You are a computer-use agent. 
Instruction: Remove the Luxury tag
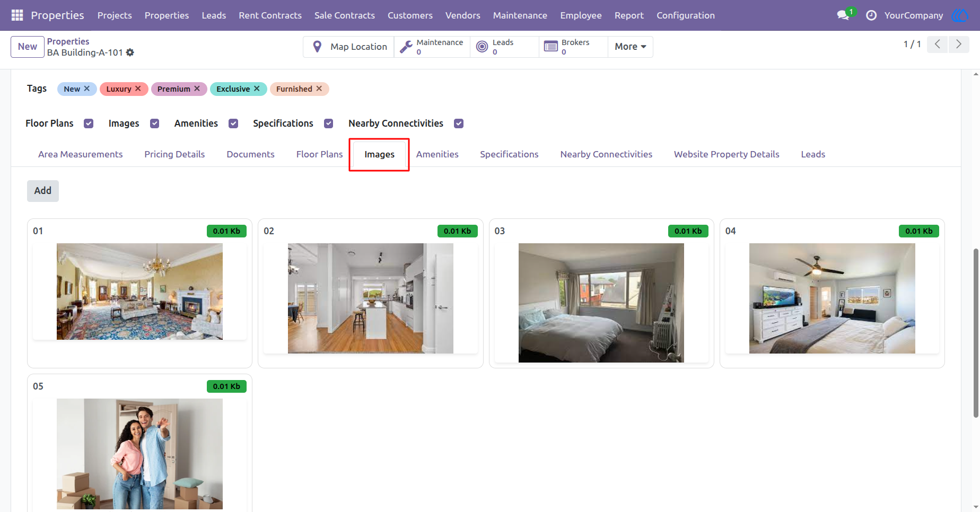[x=138, y=89]
